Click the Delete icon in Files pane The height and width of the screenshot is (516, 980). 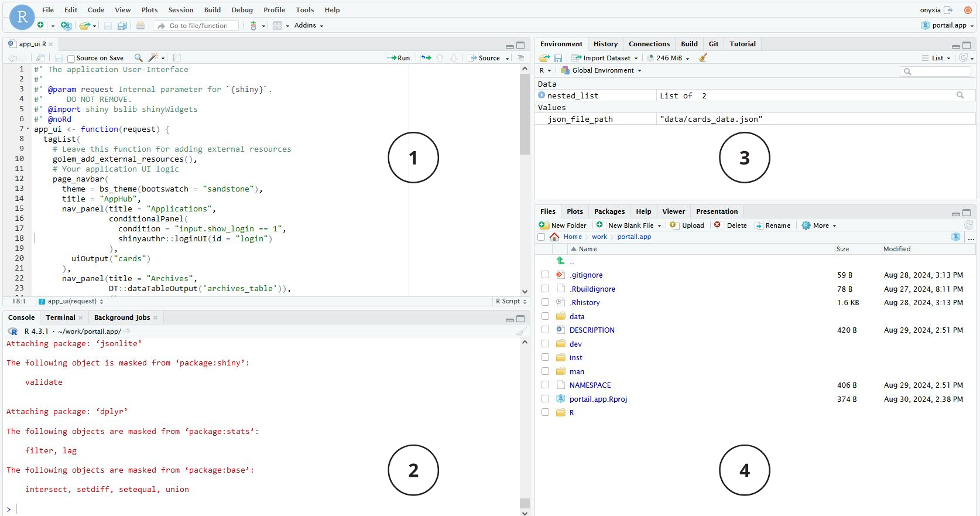point(717,225)
